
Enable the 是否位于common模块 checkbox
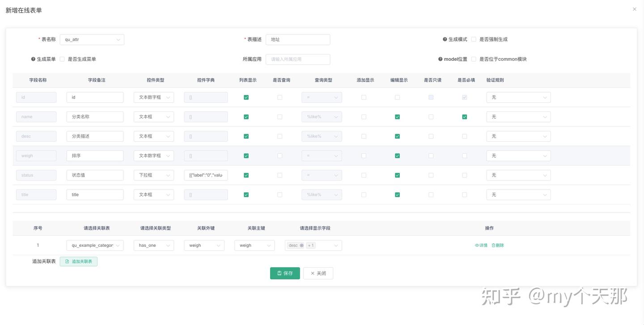[x=473, y=59]
